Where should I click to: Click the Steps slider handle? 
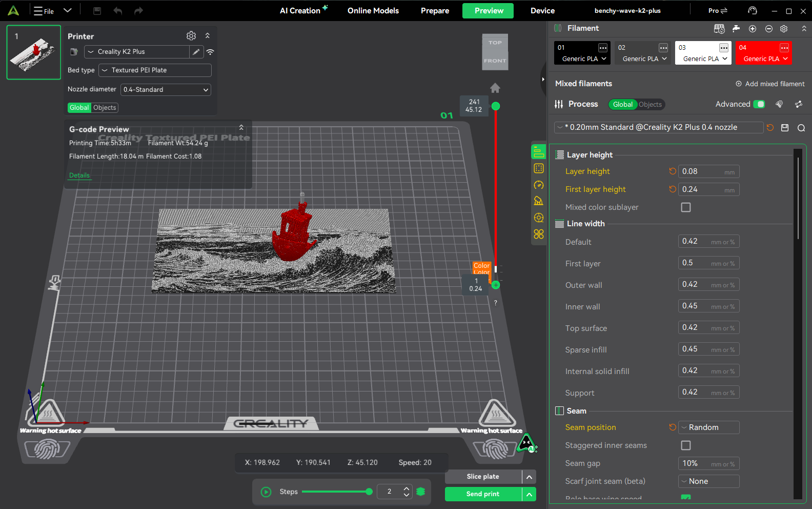coord(369,492)
